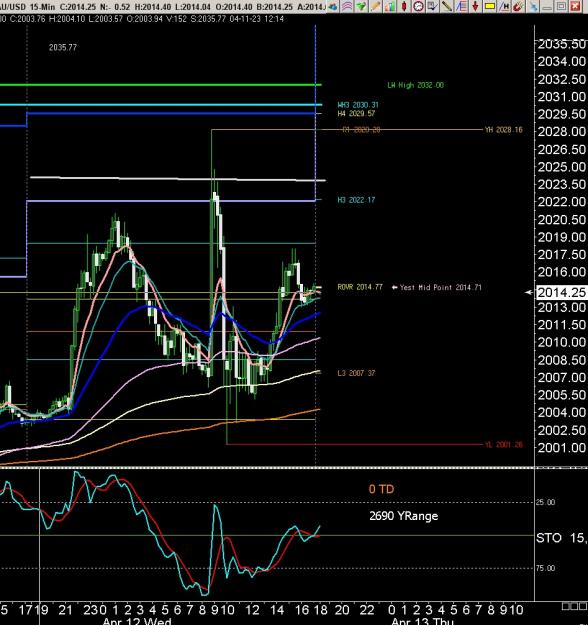Click 2035.50 on the price axis
588x625 pixels.
click(562, 44)
